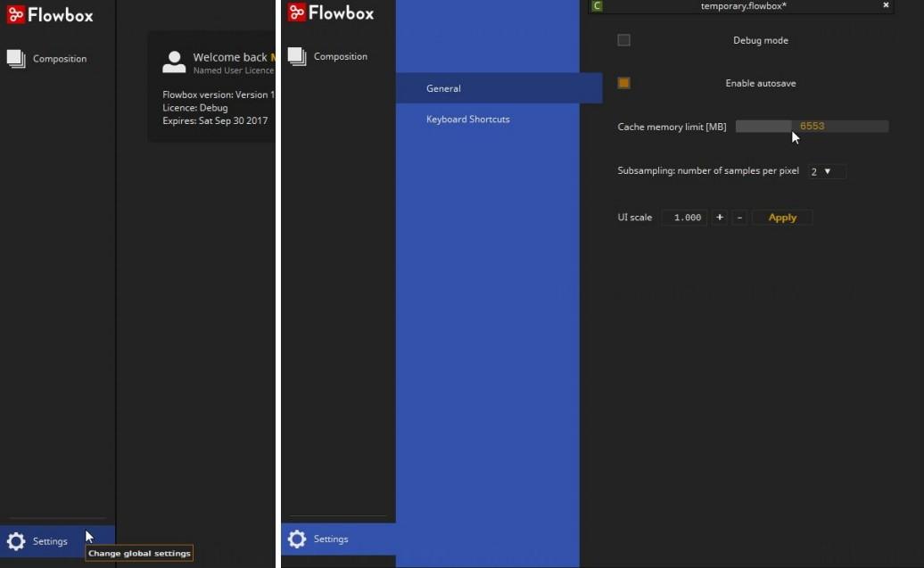Click the Settings label in left window
Image resolution: width=924 pixels, height=568 pixels.
50,541
